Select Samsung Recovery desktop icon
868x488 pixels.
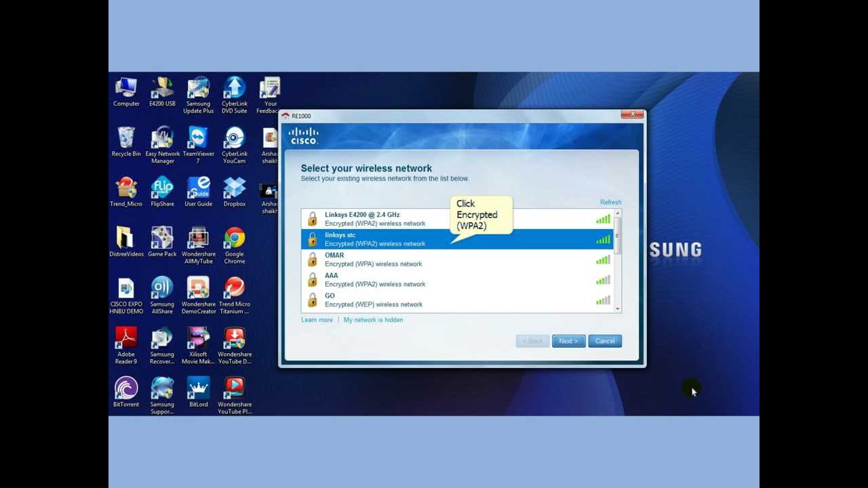click(162, 346)
